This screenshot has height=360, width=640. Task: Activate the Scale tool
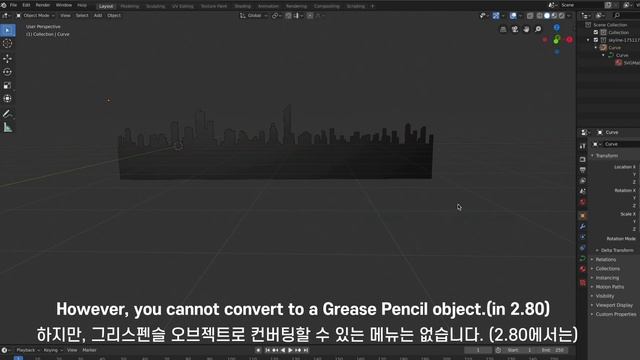(x=7, y=86)
